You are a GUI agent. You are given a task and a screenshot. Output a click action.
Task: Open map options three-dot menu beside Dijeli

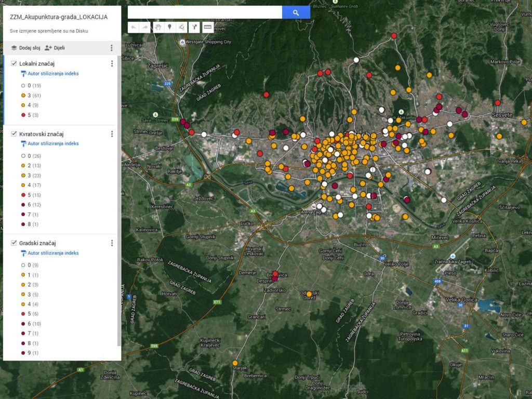point(112,48)
